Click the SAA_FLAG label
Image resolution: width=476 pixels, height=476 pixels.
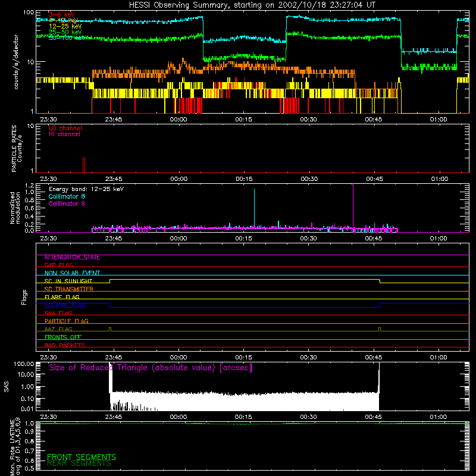tap(58, 313)
